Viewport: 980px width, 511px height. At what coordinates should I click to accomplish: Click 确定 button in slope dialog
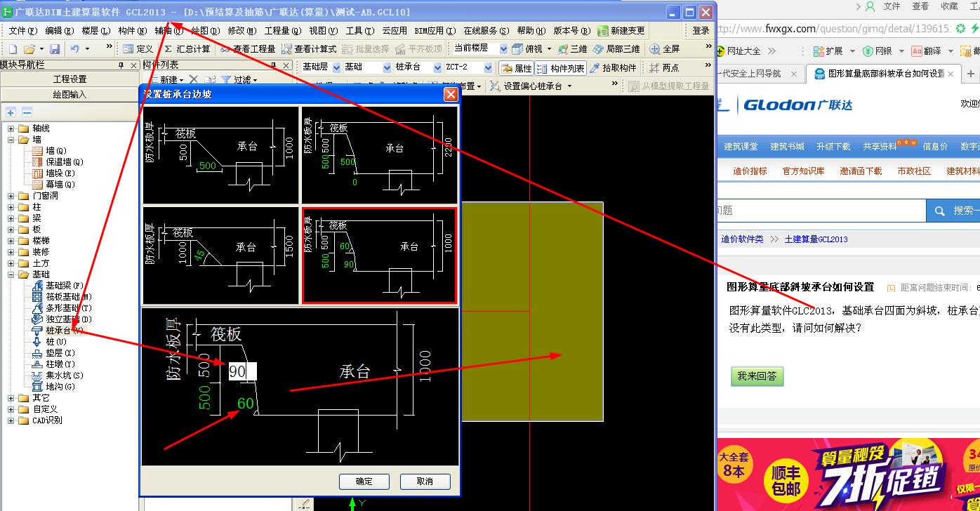point(364,482)
